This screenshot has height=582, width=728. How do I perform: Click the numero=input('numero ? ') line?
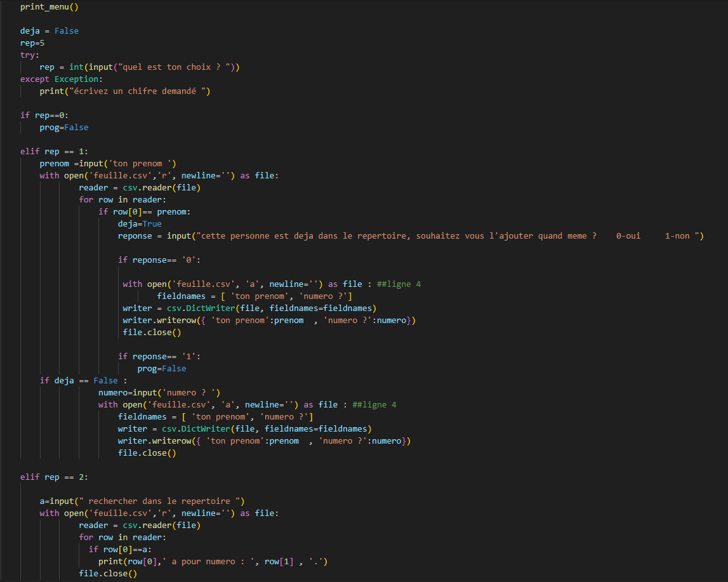[x=159, y=393]
